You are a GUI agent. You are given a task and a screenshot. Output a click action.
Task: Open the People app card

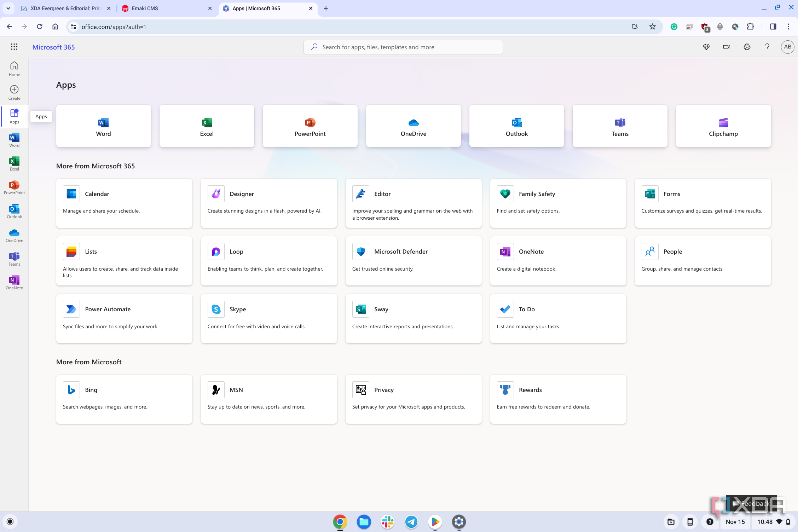coord(703,261)
